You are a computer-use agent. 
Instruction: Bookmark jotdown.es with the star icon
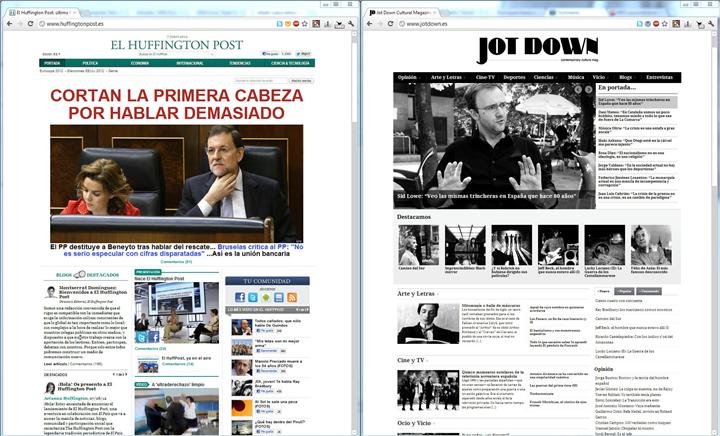pos(664,24)
